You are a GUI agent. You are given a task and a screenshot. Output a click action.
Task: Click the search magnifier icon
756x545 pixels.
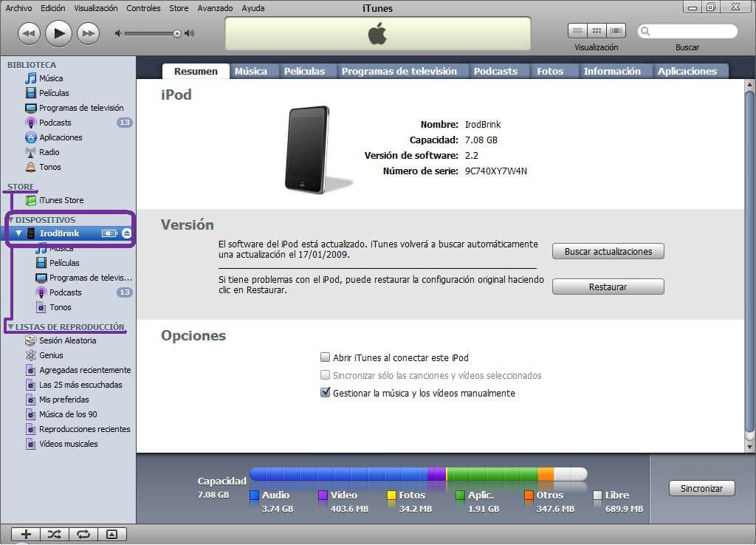coord(645,31)
